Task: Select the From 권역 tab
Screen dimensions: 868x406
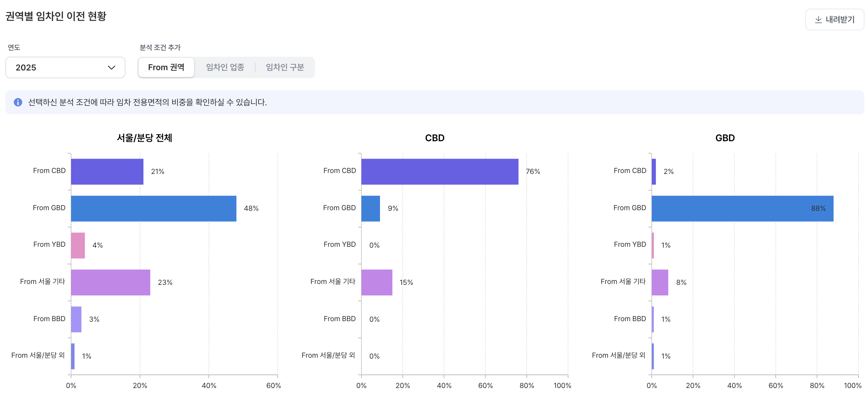Action: pos(166,67)
